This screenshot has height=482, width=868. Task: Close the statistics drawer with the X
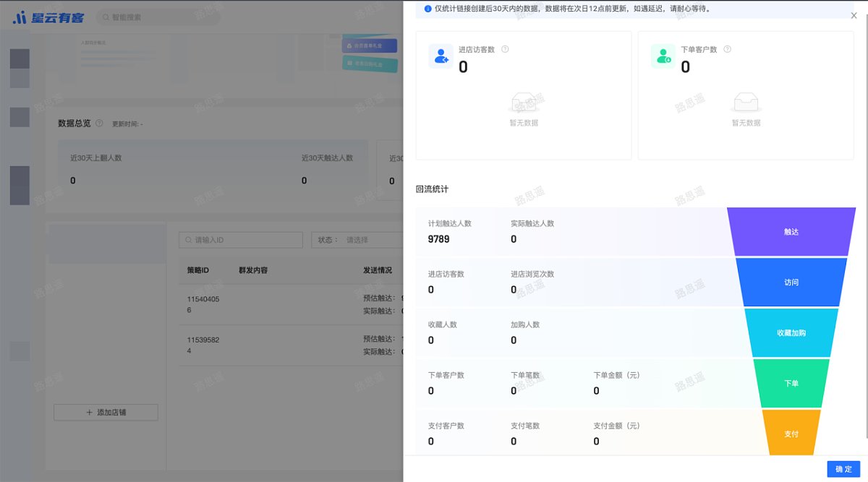pos(854,15)
